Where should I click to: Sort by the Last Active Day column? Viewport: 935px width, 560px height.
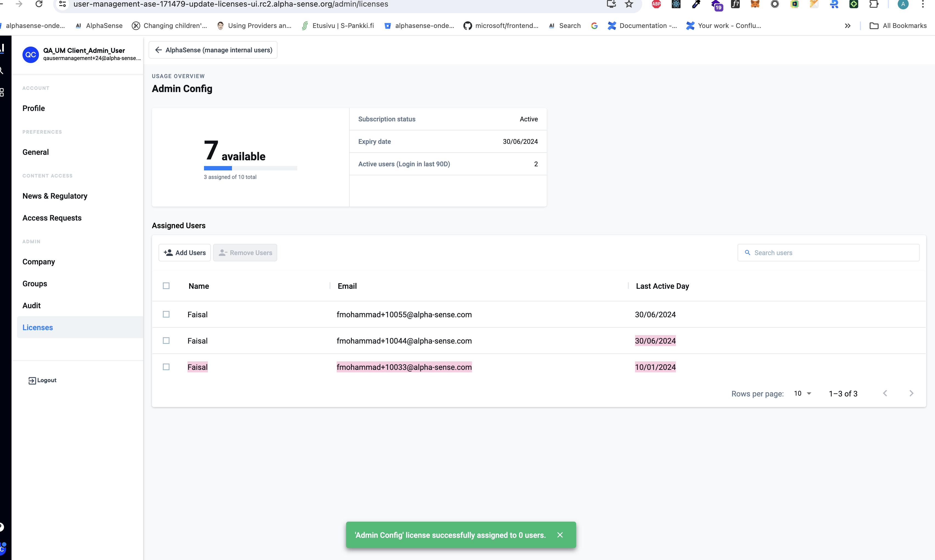(662, 286)
